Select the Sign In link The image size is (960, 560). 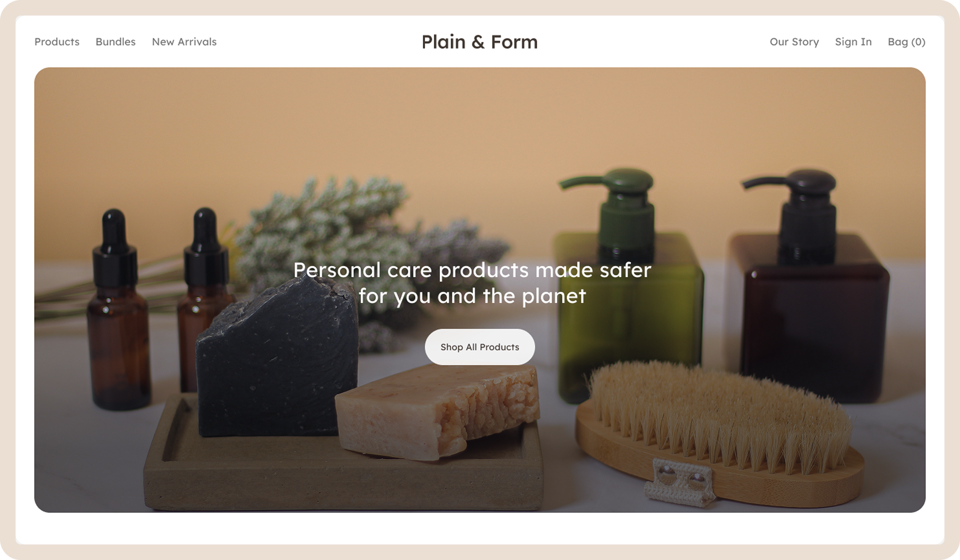coord(853,42)
